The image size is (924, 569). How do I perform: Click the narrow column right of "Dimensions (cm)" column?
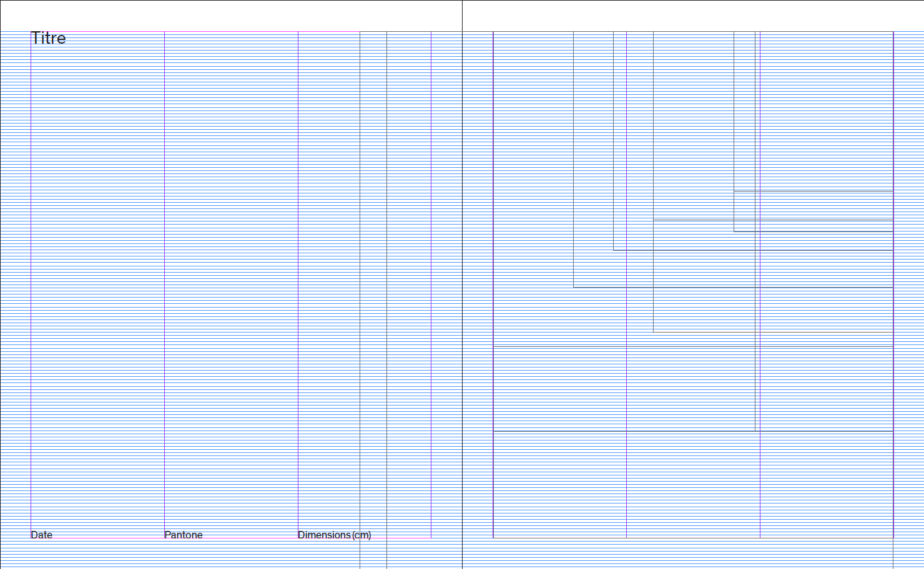click(x=373, y=281)
